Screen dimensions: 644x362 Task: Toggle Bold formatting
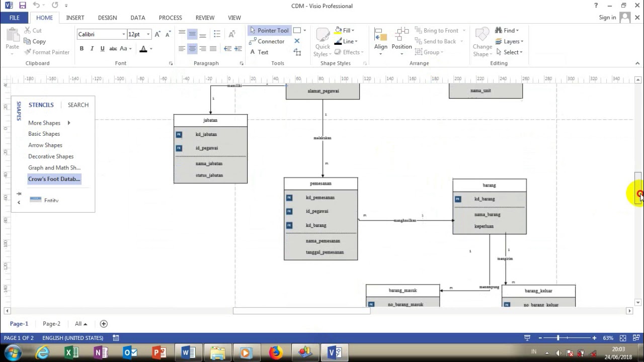[x=82, y=49]
